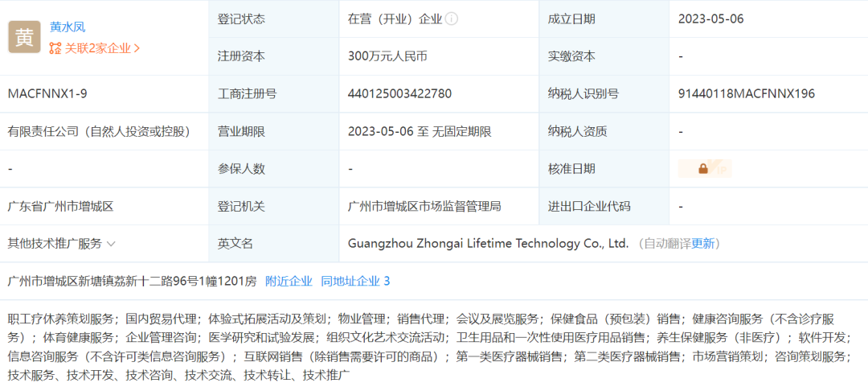
Task: Click registered capital value 300万元人民币
Action: (x=387, y=56)
